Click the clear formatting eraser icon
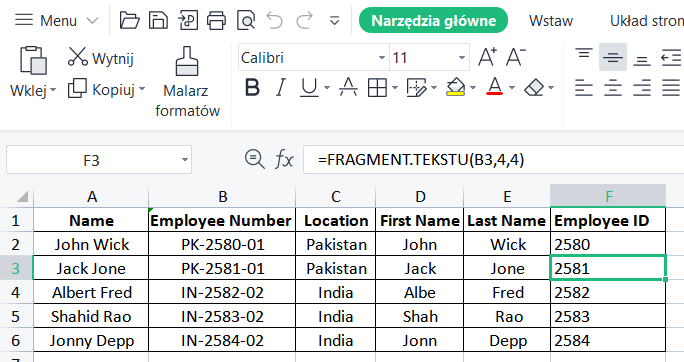The height and width of the screenshot is (362, 684). click(x=534, y=88)
